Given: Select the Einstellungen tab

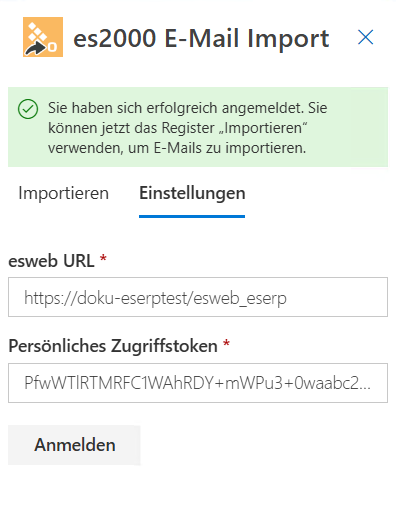Looking at the screenshot, I should click(192, 193).
